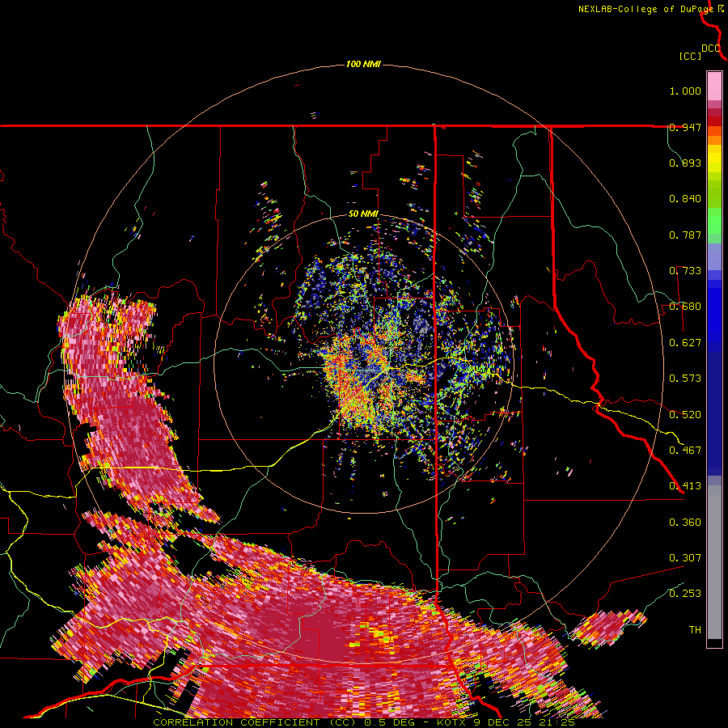Click the Correlation Coefficient KOTX caption
728x728 pixels.
click(x=364, y=722)
